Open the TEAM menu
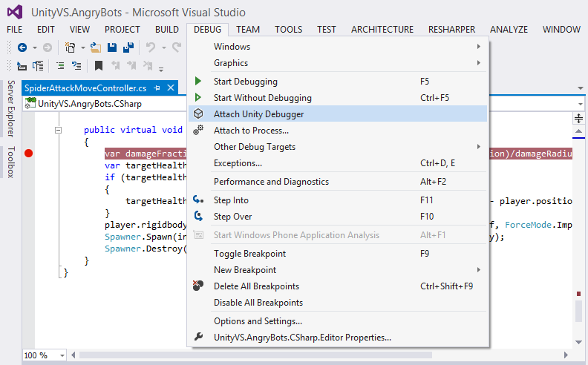The image size is (588, 365). coord(248,29)
